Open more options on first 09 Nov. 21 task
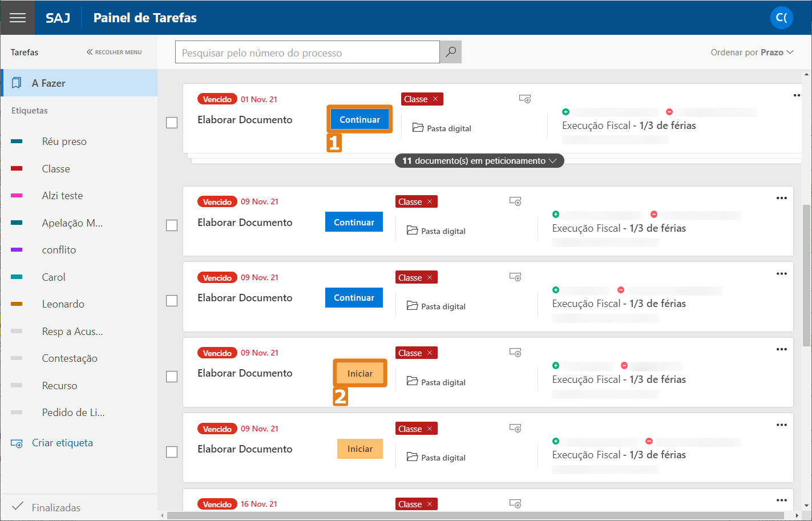This screenshot has height=521, width=812. tap(782, 198)
